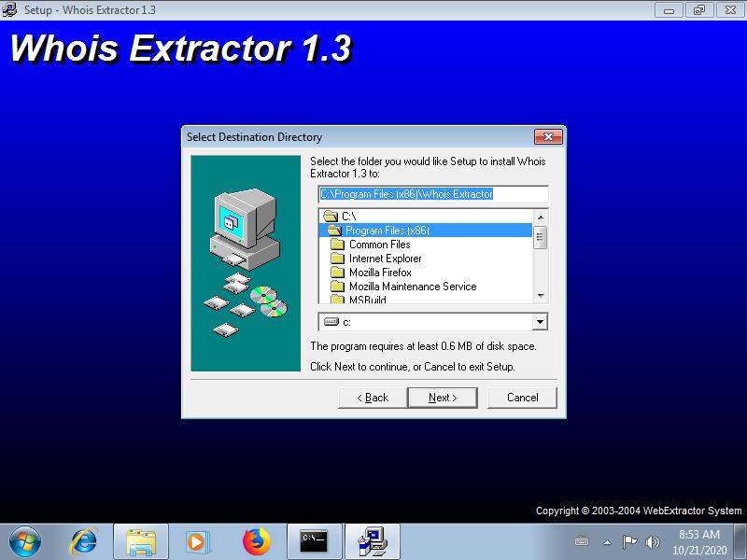Click the Next button to continue setup

click(x=443, y=398)
